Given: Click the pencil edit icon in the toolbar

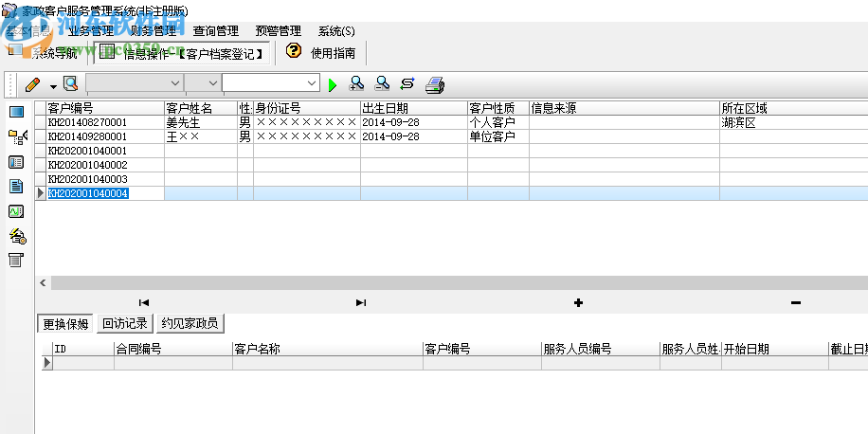Looking at the screenshot, I should click(x=32, y=84).
